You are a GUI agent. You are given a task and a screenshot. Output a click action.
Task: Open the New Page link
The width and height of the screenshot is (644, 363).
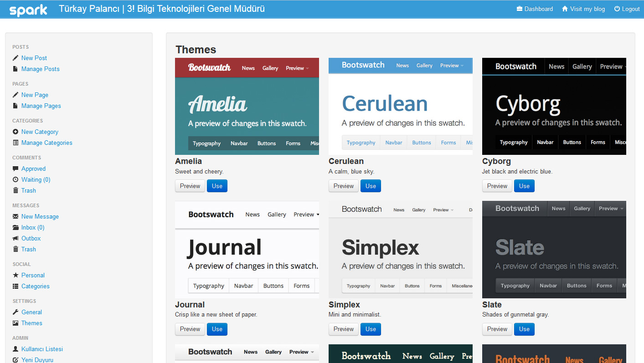point(35,95)
